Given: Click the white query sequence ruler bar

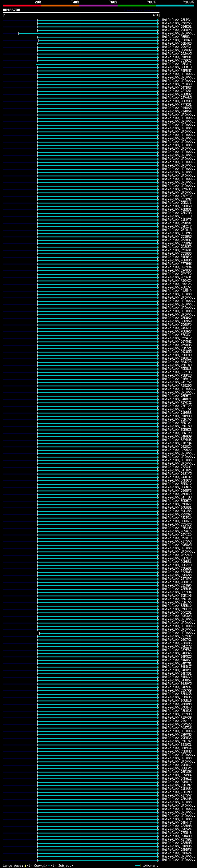Looking at the screenshot, I should 81,12.
